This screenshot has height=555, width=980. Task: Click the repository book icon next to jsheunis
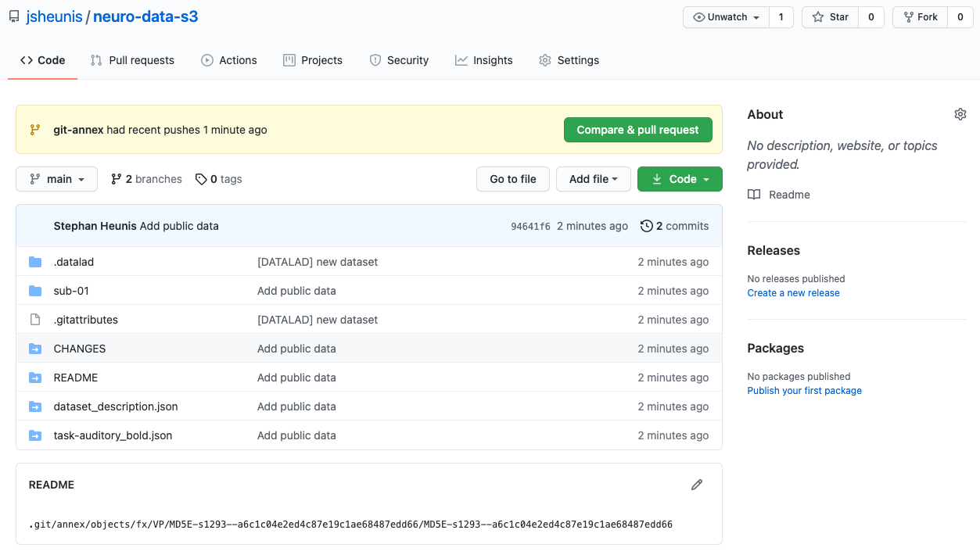click(13, 16)
